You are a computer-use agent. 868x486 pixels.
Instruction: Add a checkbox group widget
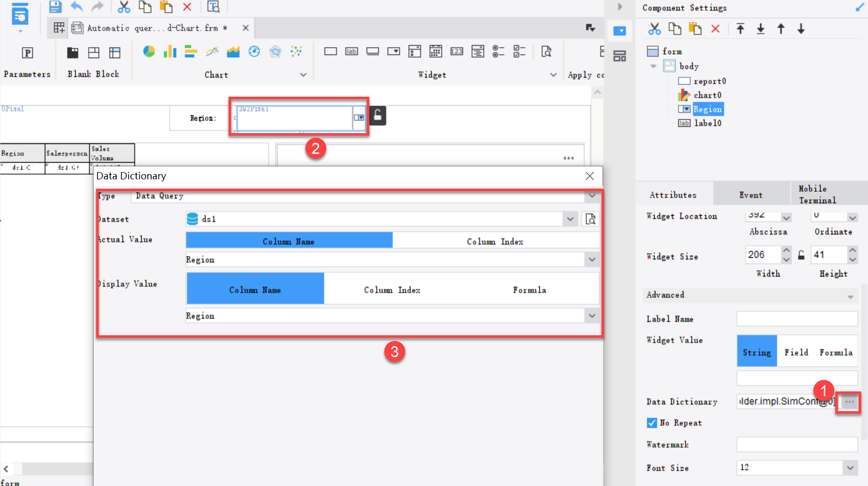[x=519, y=51]
